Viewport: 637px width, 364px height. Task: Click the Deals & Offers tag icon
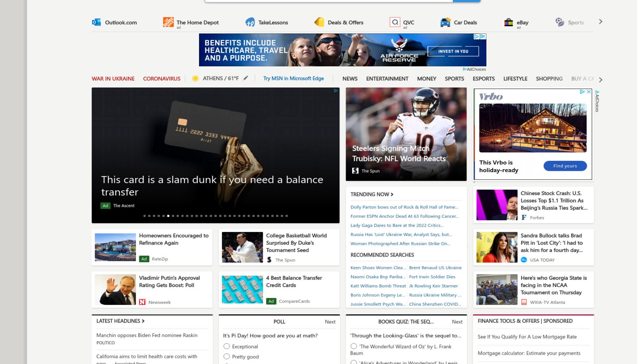pos(319,22)
